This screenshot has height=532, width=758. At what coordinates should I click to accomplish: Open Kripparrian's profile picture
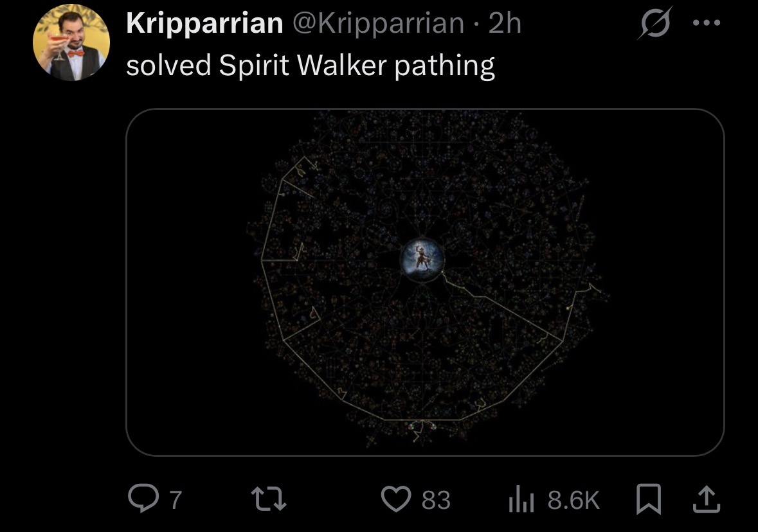[x=71, y=42]
